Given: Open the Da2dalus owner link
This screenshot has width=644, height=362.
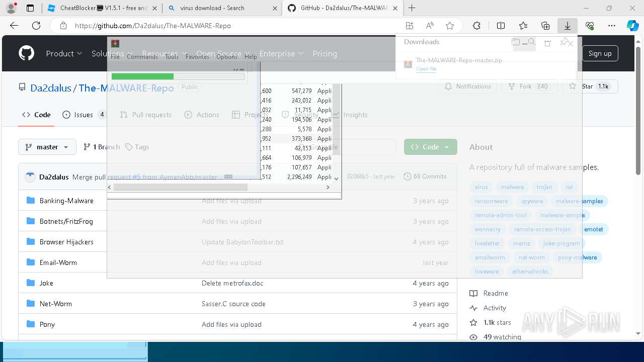Looking at the screenshot, I should pyautogui.click(x=51, y=88).
